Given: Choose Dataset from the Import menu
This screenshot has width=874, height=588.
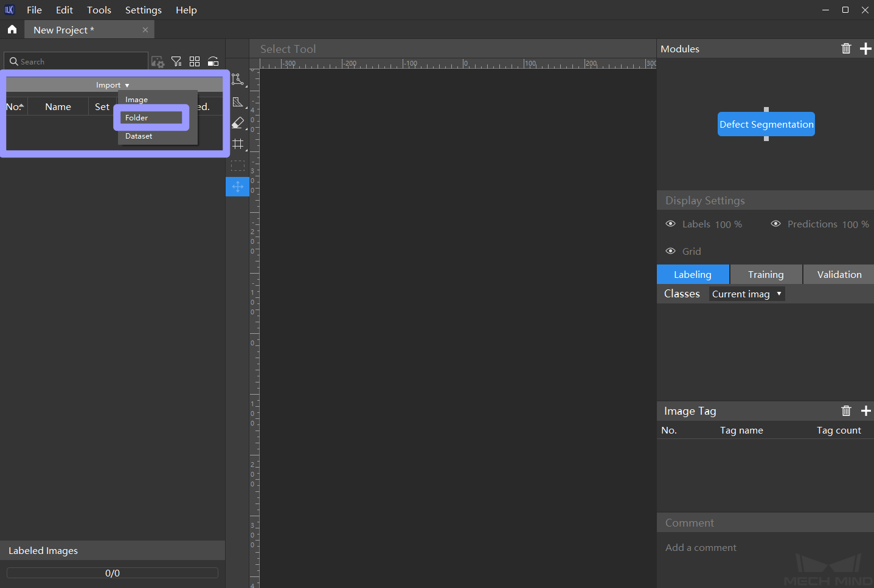Looking at the screenshot, I should (158, 136).
